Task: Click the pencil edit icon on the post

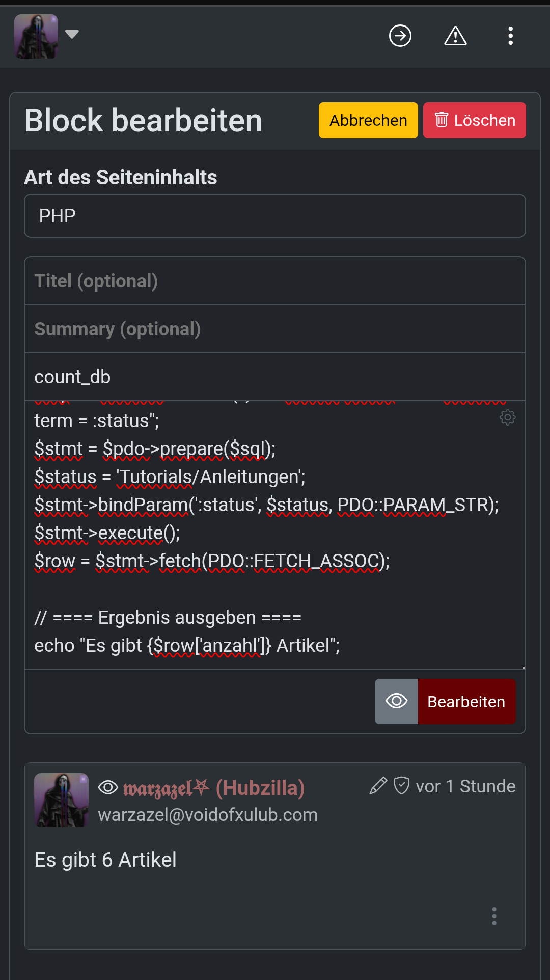Action: coord(378,786)
